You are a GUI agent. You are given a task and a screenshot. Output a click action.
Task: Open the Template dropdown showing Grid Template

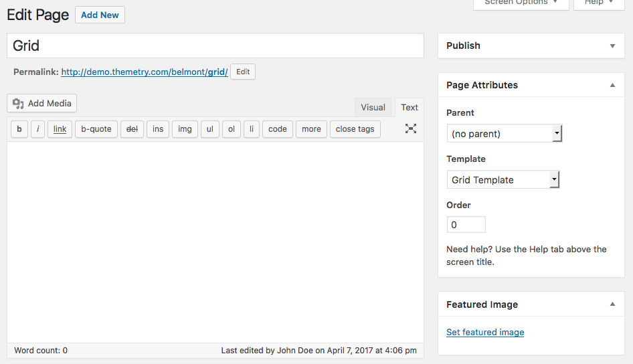point(503,180)
